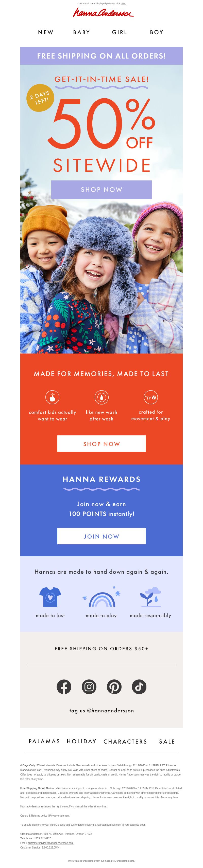Screen dimensions: 203x868
Task: Open the Pinterest social icon
Action: click(x=114, y=687)
